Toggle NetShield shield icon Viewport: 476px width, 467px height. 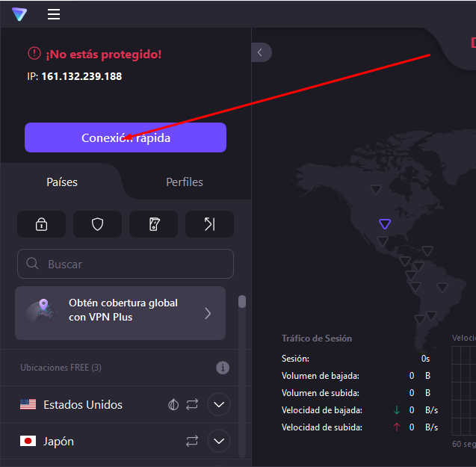tap(97, 224)
